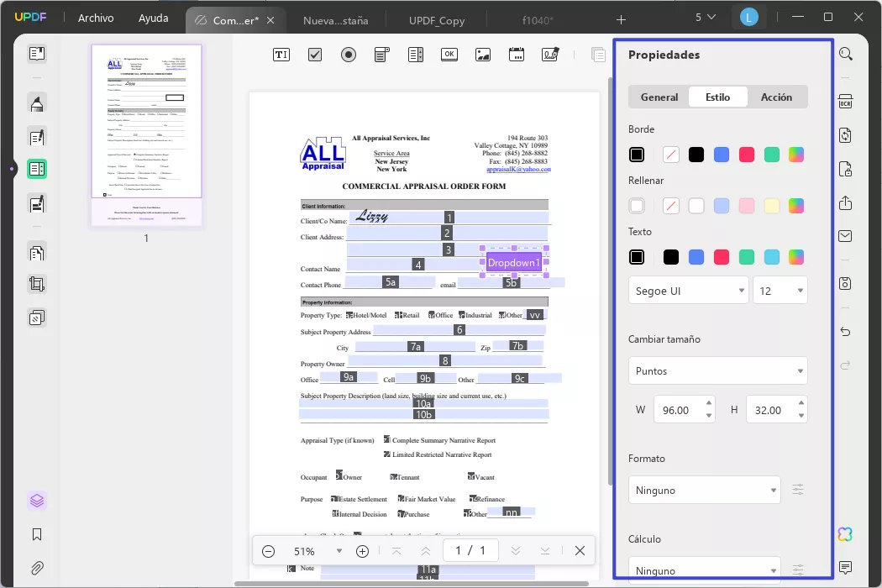Image resolution: width=882 pixels, height=588 pixels.
Task: Toggle Owner occupant checkbox
Action: tap(339, 475)
